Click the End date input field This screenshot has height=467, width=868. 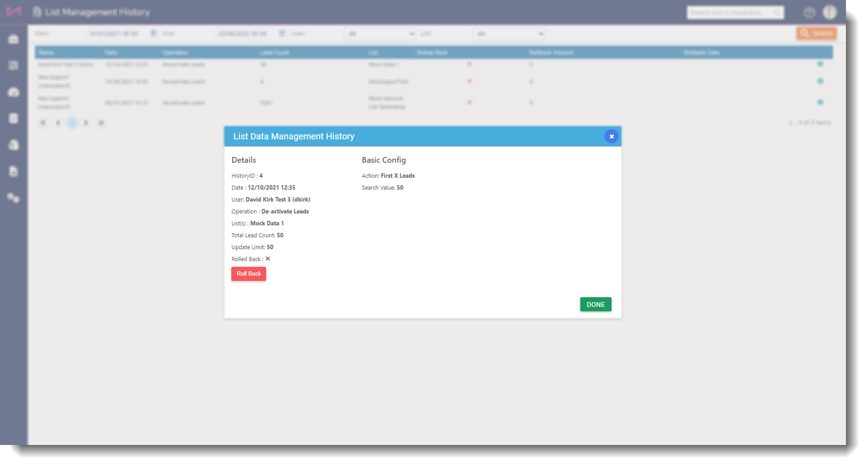pyautogui.click(x=246, y=34)
